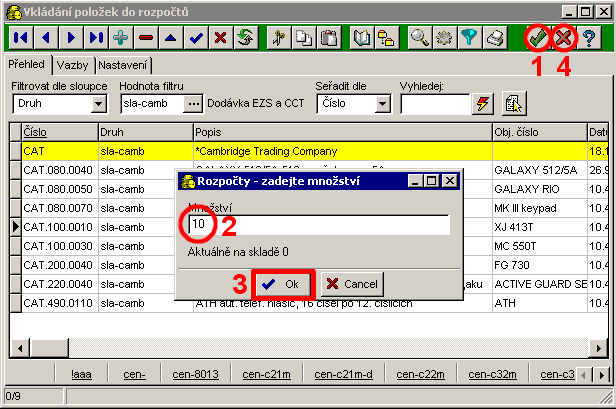The width and height of the screenshot is (616, 409).
Task: Click the print icon in toolbar
Action: [494, 38]
